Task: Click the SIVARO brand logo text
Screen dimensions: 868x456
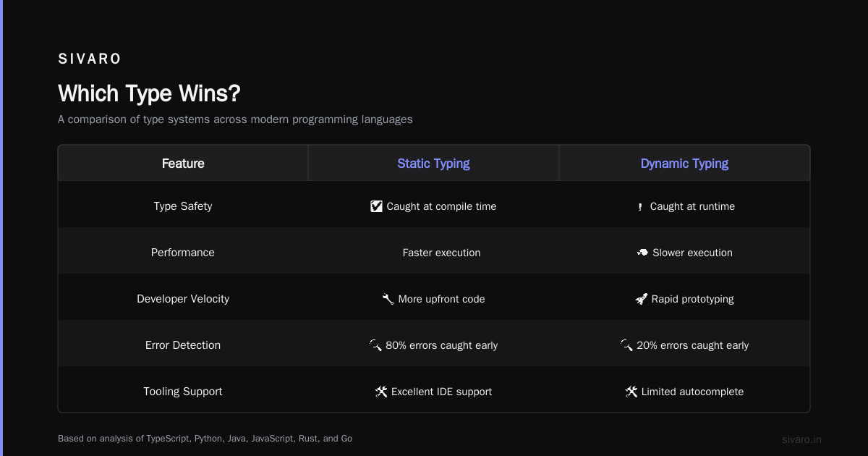Action: click(90, 59)
